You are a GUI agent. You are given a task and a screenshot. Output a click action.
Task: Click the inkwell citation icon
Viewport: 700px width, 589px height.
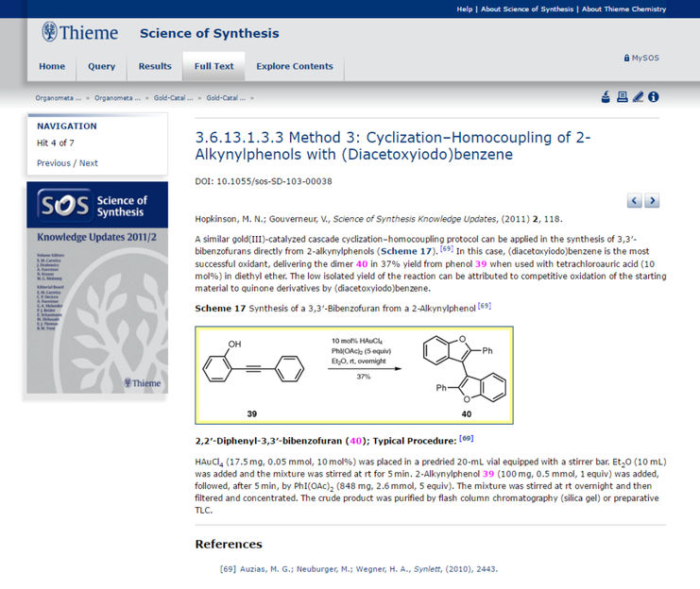[x=606, y=97]
